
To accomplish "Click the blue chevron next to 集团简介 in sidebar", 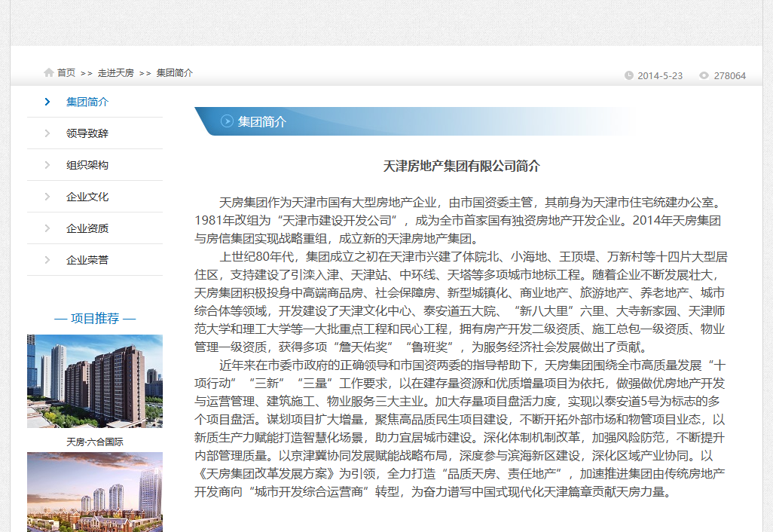I will [x=47, y=102].
